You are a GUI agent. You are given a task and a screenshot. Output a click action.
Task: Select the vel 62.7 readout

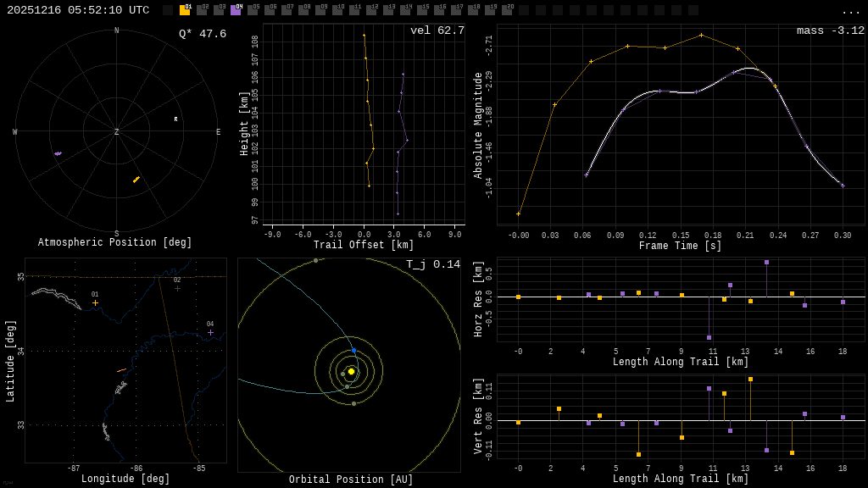coord(437,31)
